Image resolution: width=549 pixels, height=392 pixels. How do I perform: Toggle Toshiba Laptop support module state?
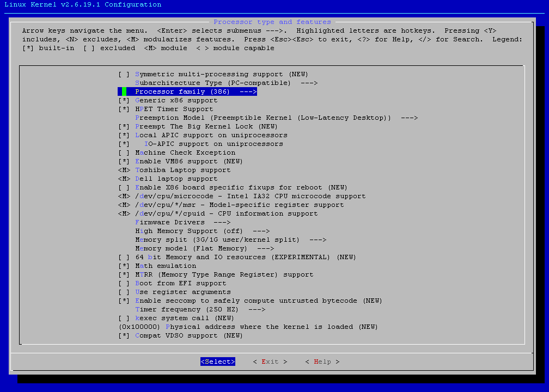[x=124, y=170]
